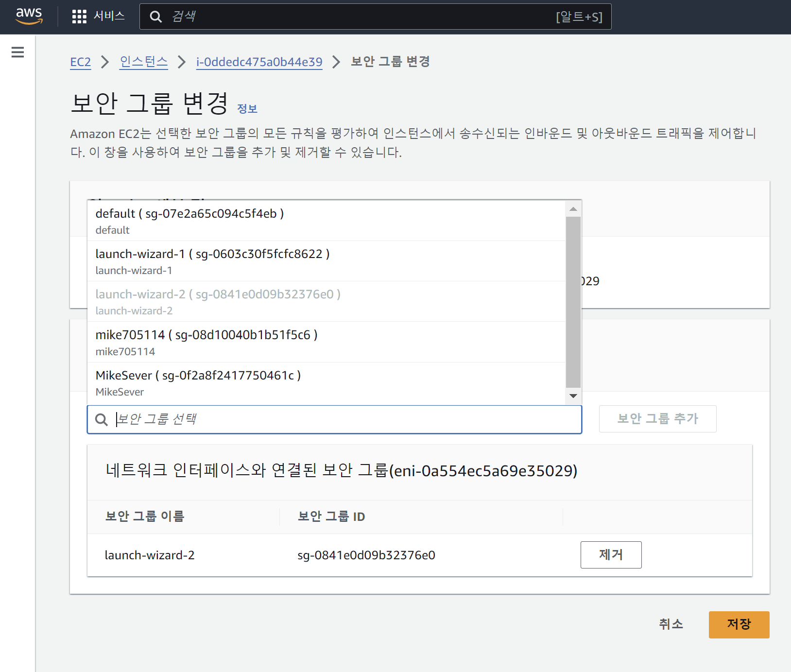
Task: Choose mike705114 security group option
Action: click(327, 342)
